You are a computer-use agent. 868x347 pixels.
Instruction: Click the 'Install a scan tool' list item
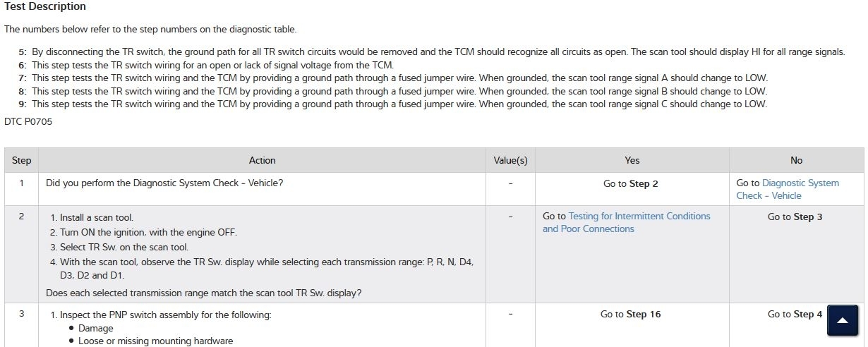pyautogui.click(x=96, y=218)
